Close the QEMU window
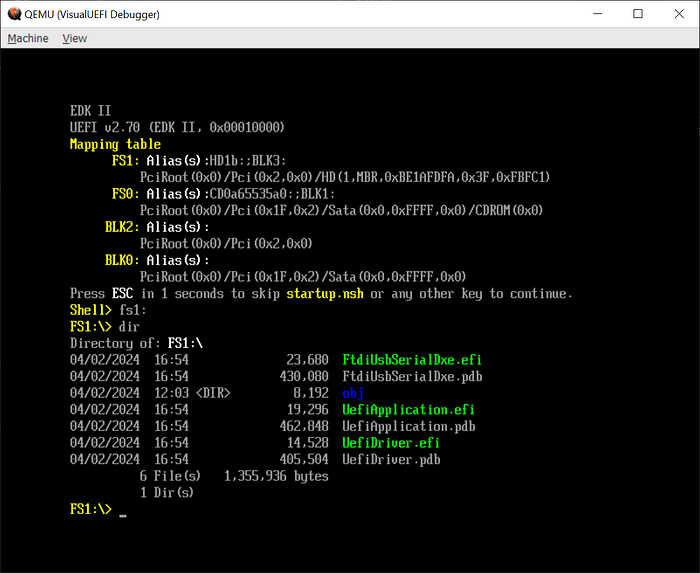 pyautogui.click(x=679, y=14)
